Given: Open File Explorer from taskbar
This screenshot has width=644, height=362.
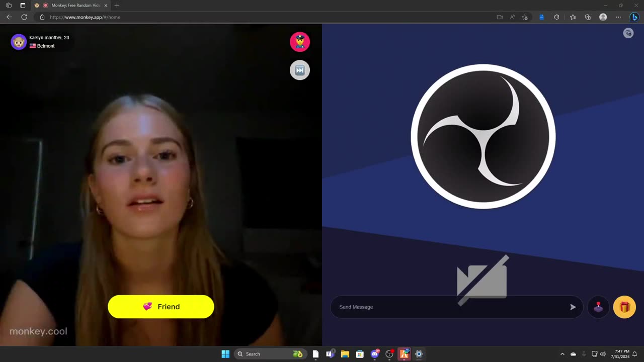Looking at the screenshot, I should (345, 354).
